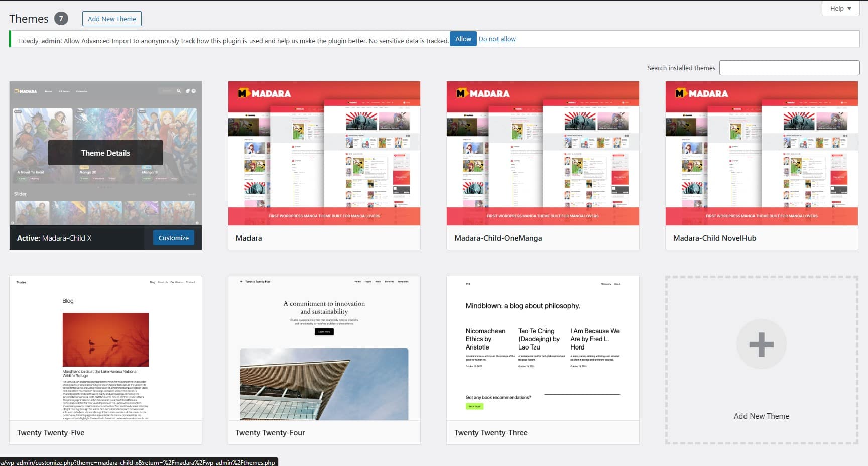Select the Madara theme screenshot
Image resolution: width=868 pixels, height=466 pixels.
(x=324, y=154)
